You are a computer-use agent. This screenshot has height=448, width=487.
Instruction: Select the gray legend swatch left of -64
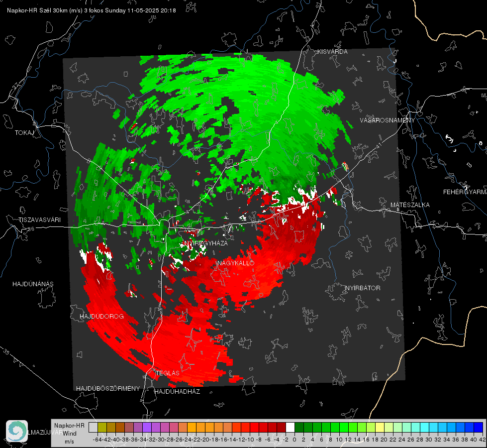tap(93, 428)
